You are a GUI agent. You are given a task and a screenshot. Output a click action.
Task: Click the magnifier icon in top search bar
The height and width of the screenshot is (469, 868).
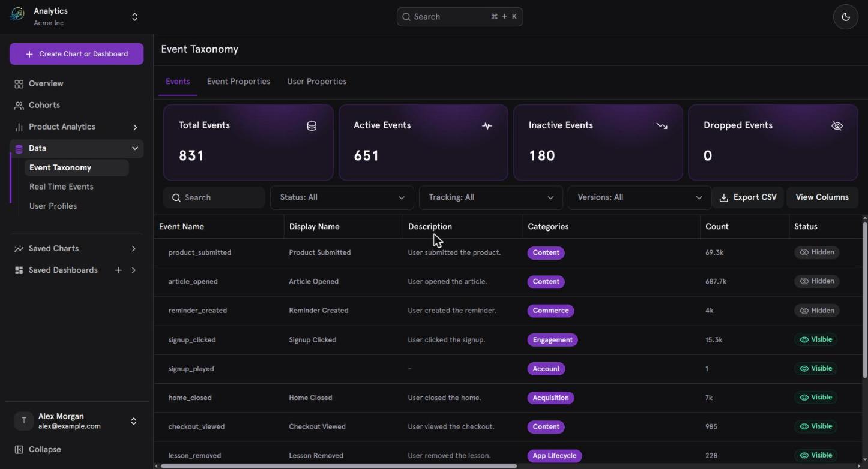(x=406, y=17)
